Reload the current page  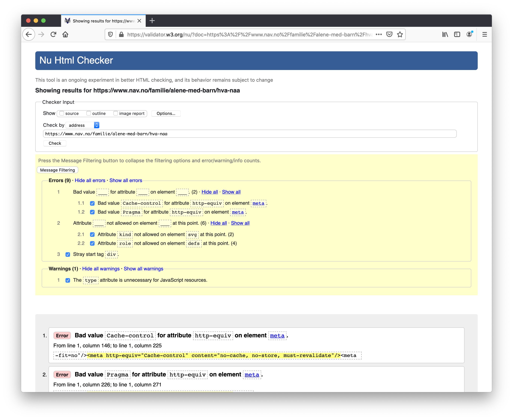(x=53, y=35)
